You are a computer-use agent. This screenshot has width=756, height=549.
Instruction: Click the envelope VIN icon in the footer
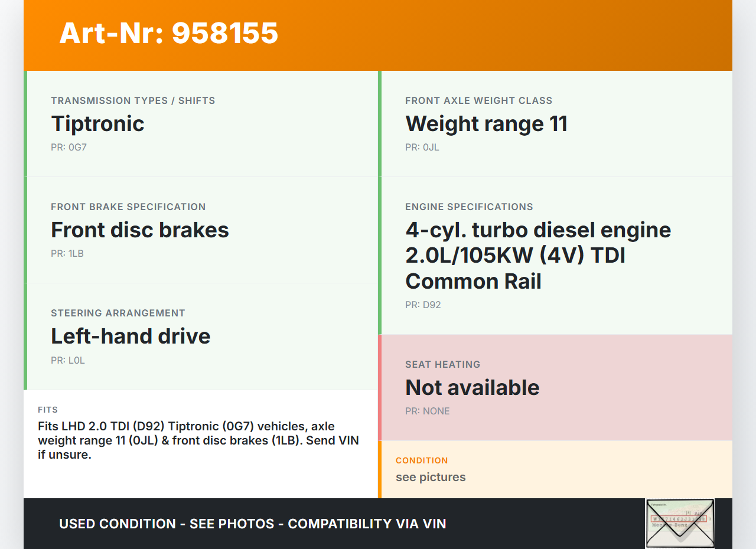[x=680, y=524]
